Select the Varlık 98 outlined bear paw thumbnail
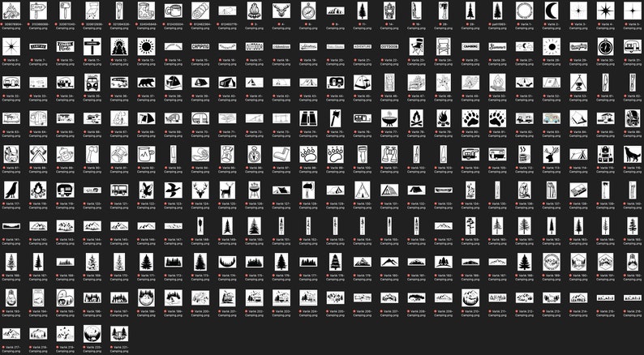This screenshot has height=355, width=644. (308, 154)
